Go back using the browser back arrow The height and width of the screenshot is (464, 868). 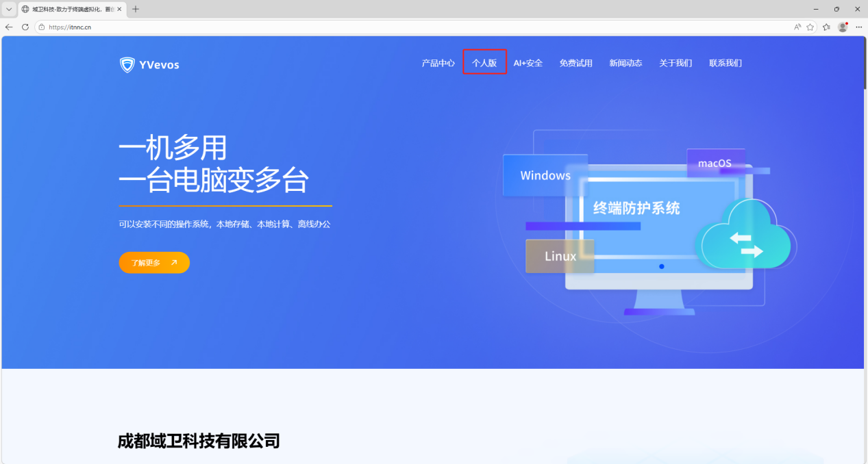click(x=8, y=27)
